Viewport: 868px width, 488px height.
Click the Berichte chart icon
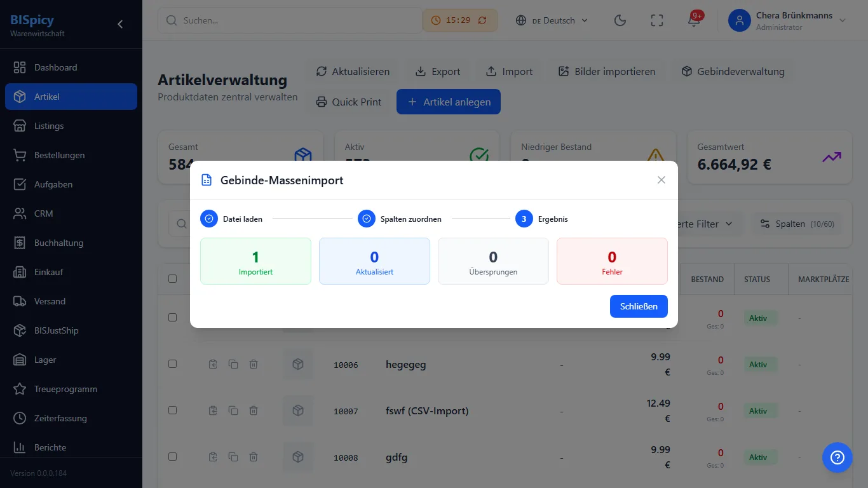click(20, 447)
